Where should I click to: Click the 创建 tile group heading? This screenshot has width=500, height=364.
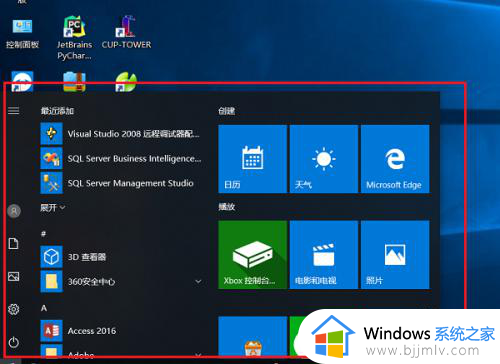click(x=227, y=111)
